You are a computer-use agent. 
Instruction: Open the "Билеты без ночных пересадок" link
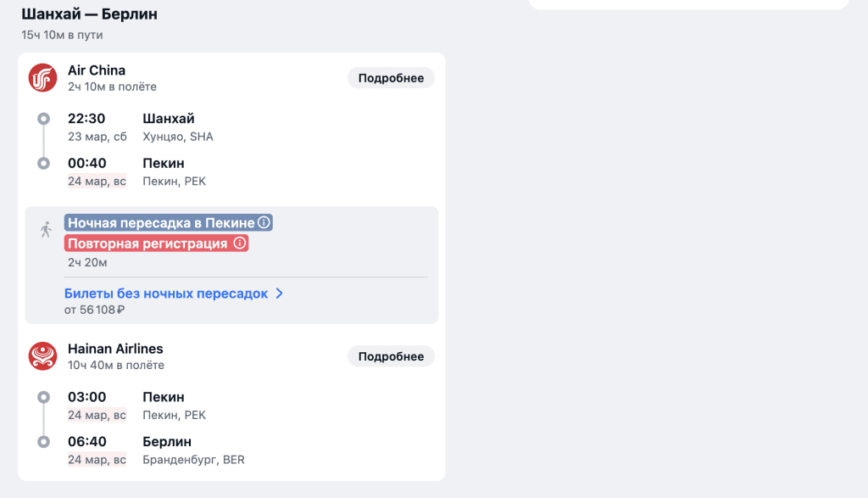[x=166, y=292]
